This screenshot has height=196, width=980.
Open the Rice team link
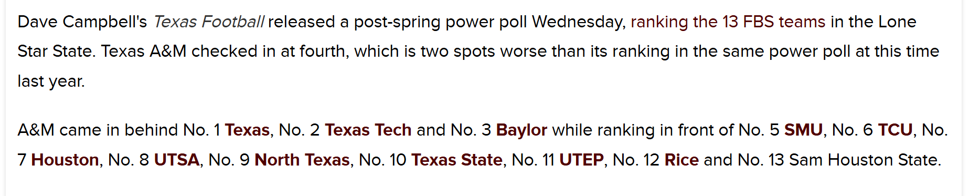tap(681, 160)
